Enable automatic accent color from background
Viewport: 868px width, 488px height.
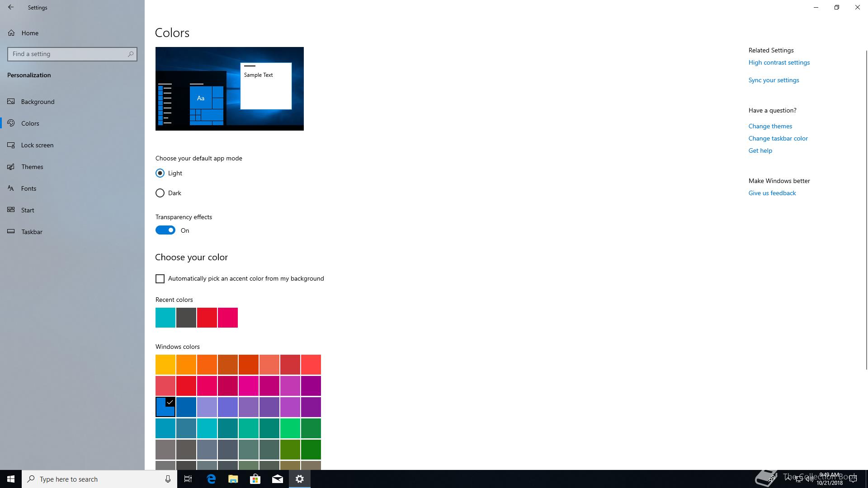160,279
